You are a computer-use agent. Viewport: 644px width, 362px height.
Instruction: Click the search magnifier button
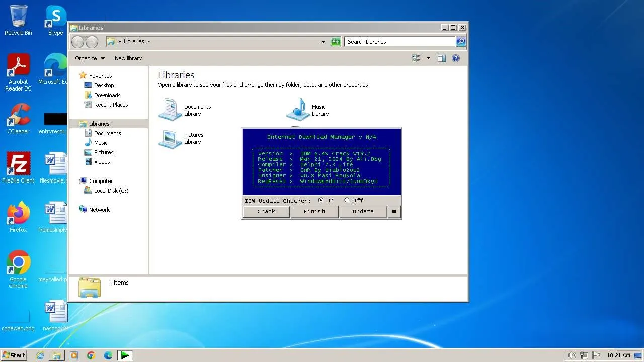tap(461, 42)
